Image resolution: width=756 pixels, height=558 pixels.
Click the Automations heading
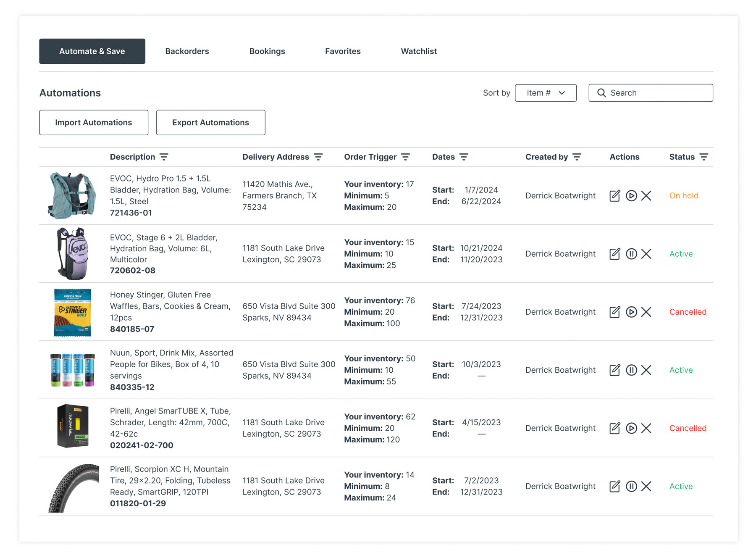(70, 93)
